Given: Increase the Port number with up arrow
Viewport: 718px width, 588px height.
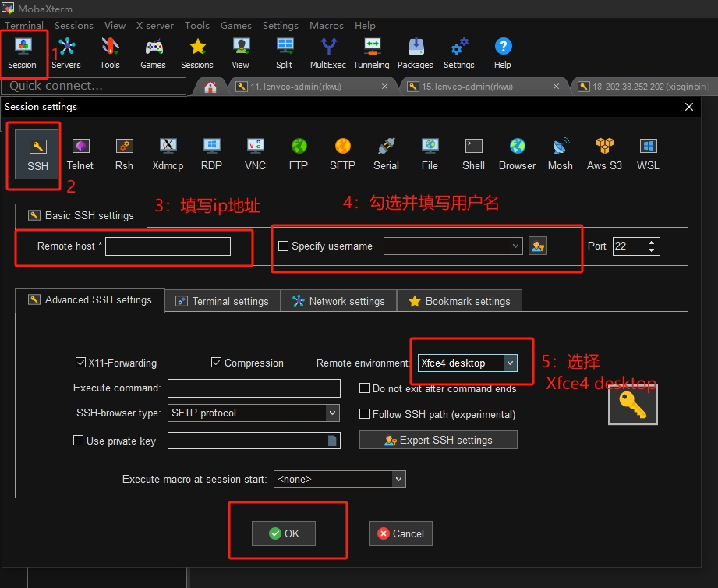Looking at the screenshot, I should tap(651, 242).
